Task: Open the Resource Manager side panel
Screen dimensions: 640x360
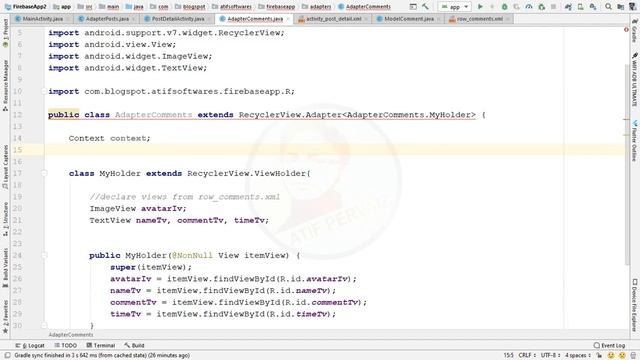Action: pyautogui.click(x=5, y=85)
